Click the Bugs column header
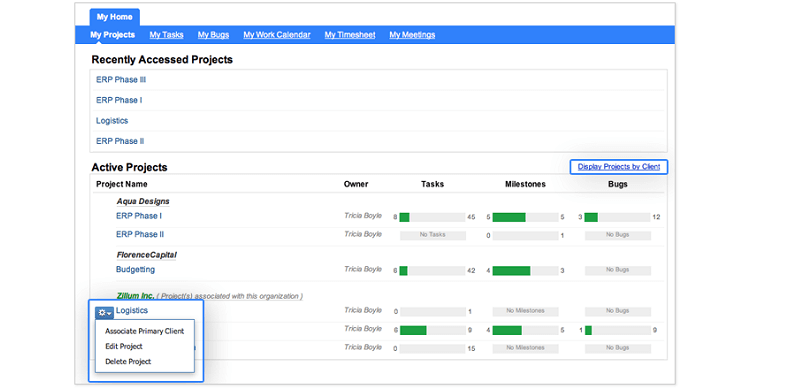 tap(618, 184)
